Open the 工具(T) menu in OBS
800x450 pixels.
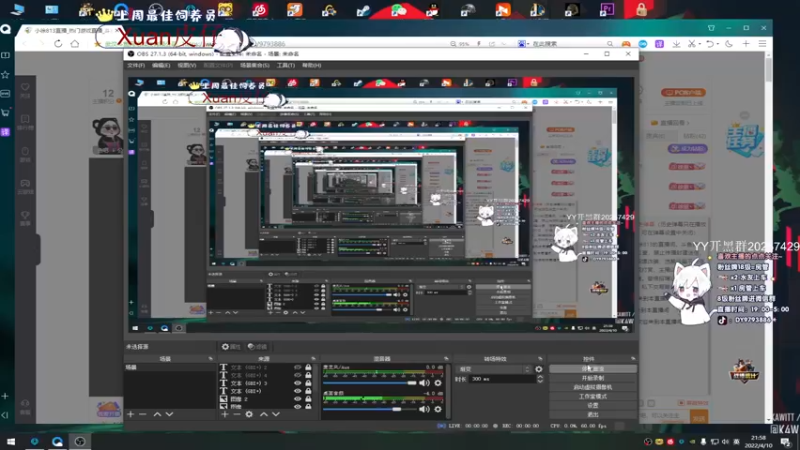285,65
